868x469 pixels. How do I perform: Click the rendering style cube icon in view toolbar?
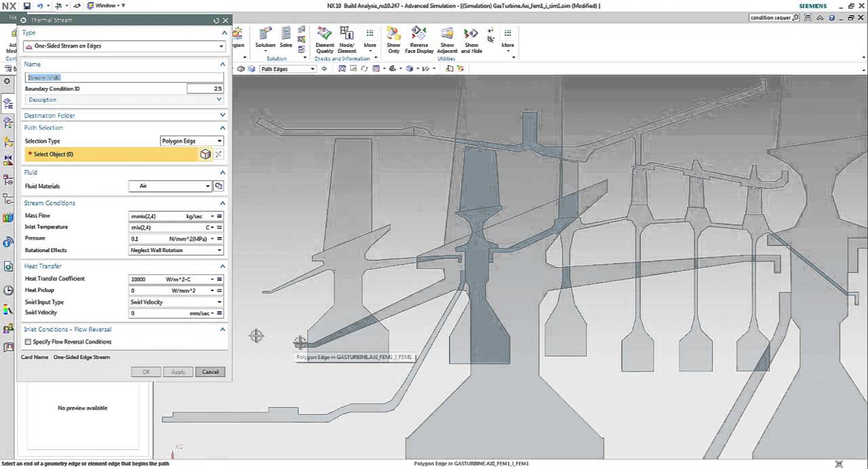point(409,68)
